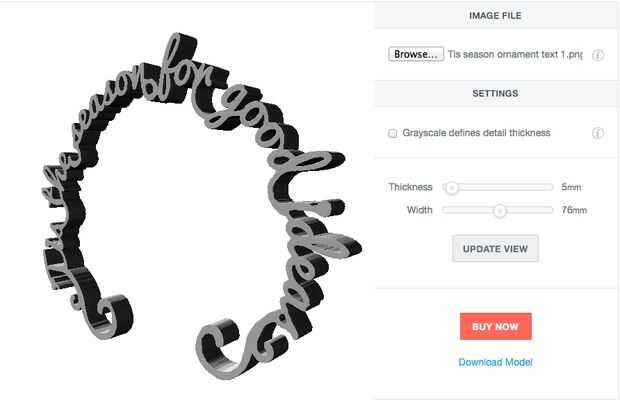The height and width of the screenshot is (401, 620).
Task: Click the Width slider track
Action: [497, 210]
